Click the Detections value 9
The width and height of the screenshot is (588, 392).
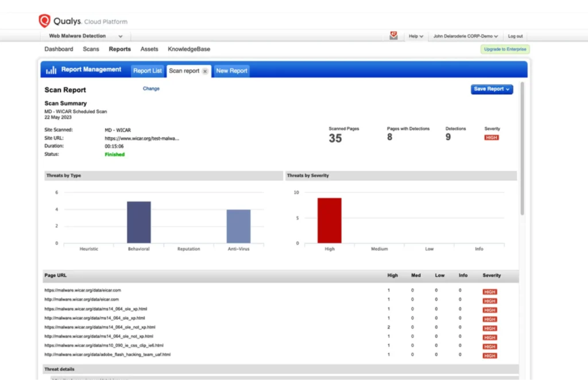448,137
